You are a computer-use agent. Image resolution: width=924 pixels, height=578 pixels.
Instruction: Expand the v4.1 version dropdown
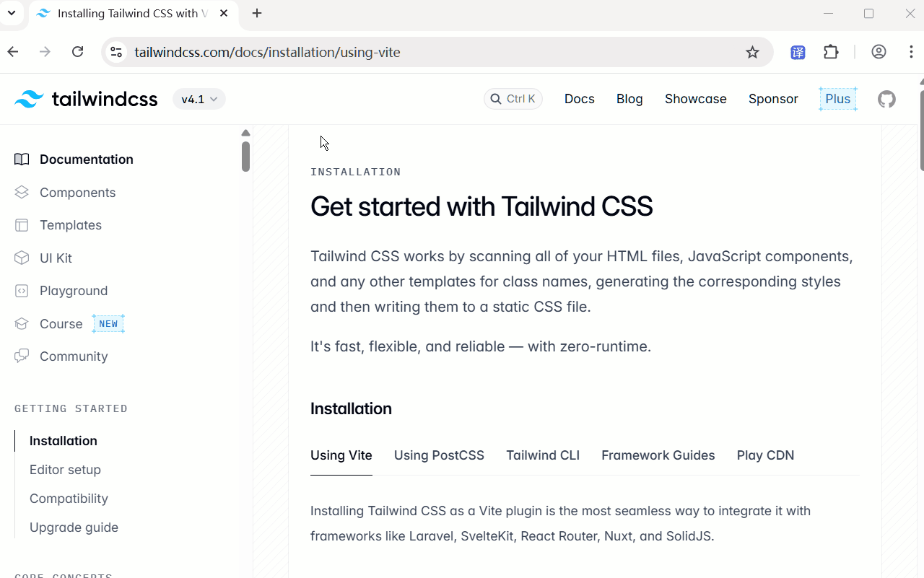199,99
